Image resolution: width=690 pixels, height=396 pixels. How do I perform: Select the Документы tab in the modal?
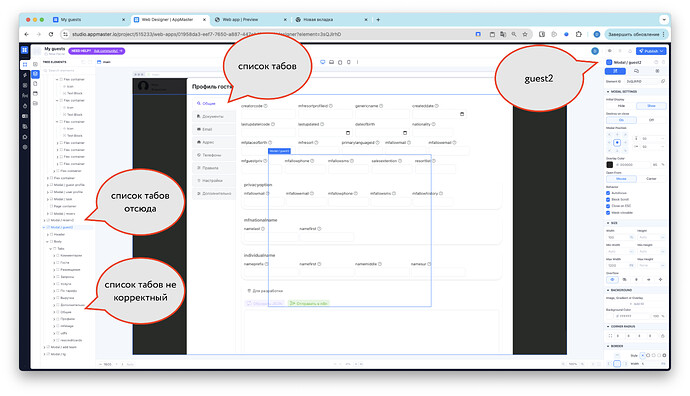pos(213,117)
